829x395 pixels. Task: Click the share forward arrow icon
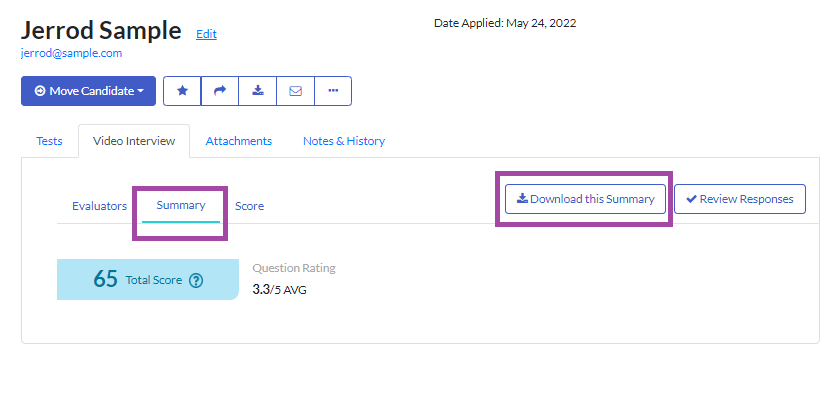[x=220, y=91]
